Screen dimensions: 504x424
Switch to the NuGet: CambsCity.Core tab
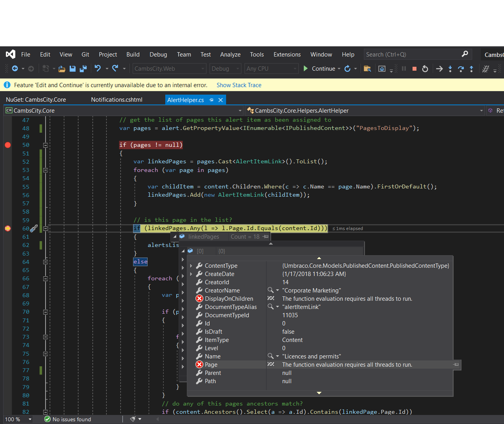pos(36,100)
